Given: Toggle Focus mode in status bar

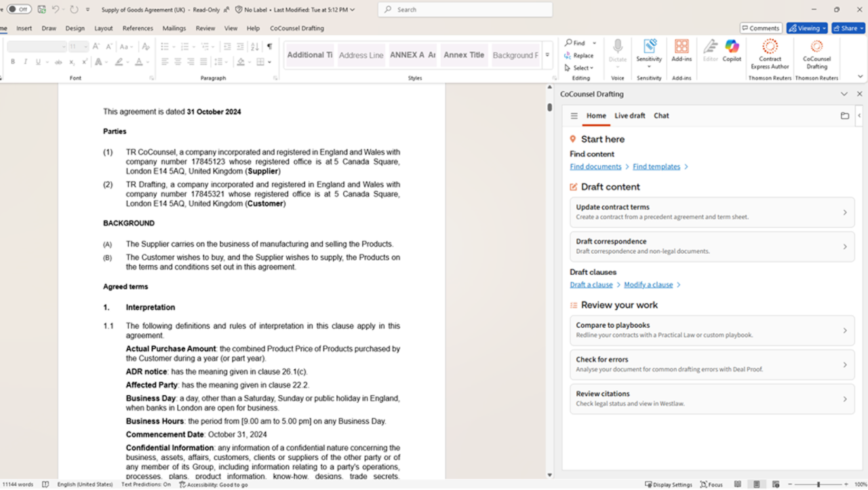Looking at the screenshot, I should tap(711, 485).
